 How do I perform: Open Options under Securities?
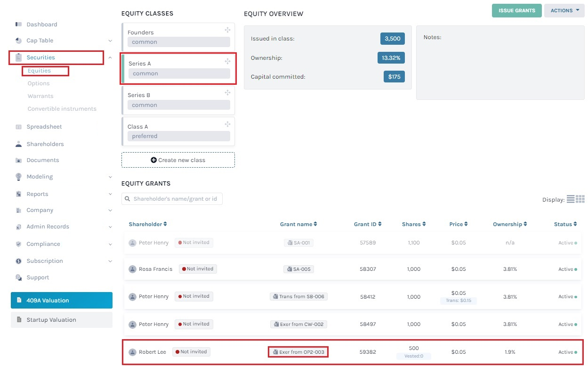[x=39, y=83]
